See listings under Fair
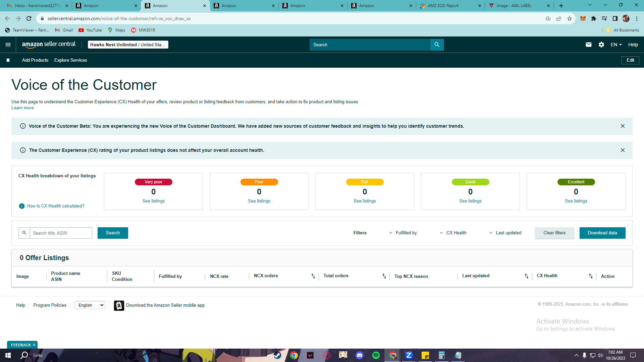Screen dimensions: 644x362 (365, 201)
